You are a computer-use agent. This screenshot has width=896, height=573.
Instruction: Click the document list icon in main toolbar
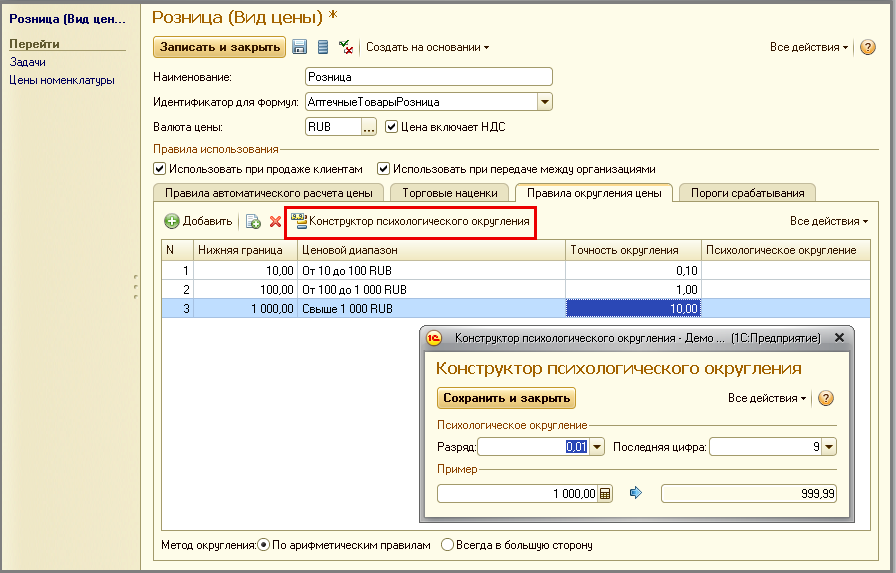coord(323,47)
